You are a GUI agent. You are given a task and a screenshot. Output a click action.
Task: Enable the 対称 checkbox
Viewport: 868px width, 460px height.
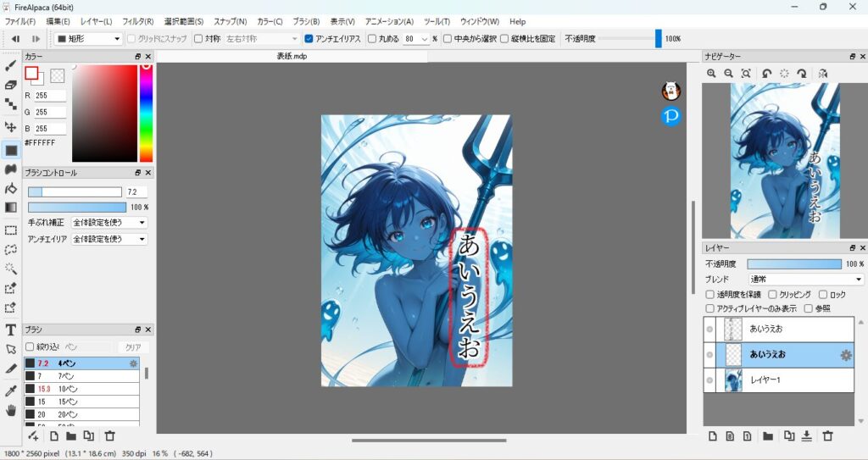click(x=198, y=39)
